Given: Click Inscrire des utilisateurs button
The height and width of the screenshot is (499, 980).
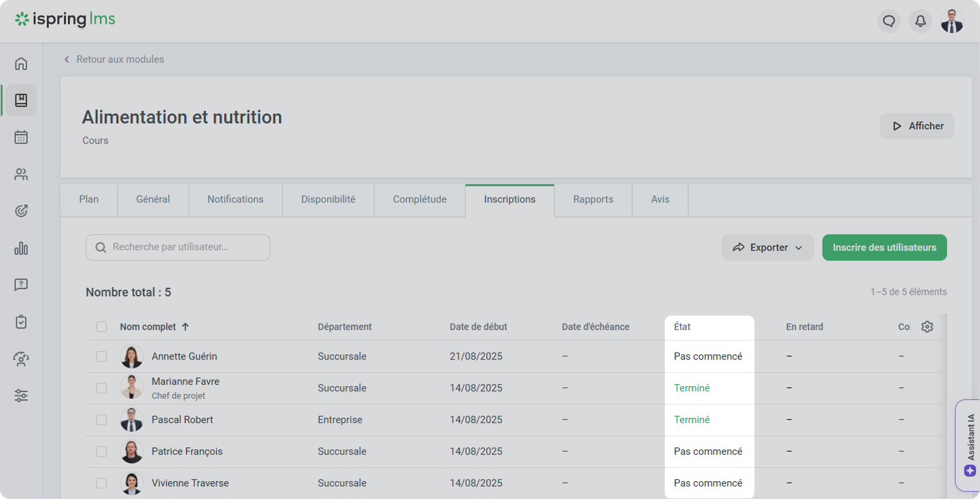Looking at the screenshot, I should [884, 248].
